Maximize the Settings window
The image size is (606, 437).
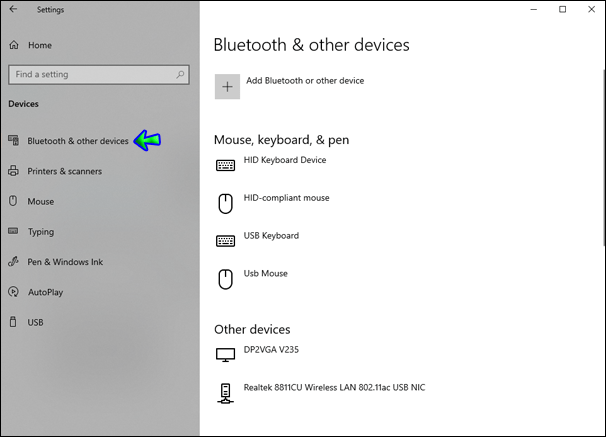coord(563,9)
